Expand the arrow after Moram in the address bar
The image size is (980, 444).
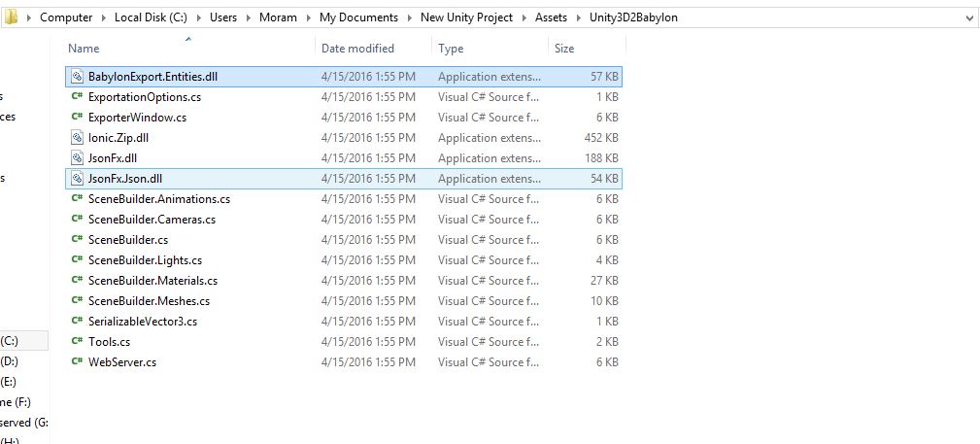[x=309, y=18]
